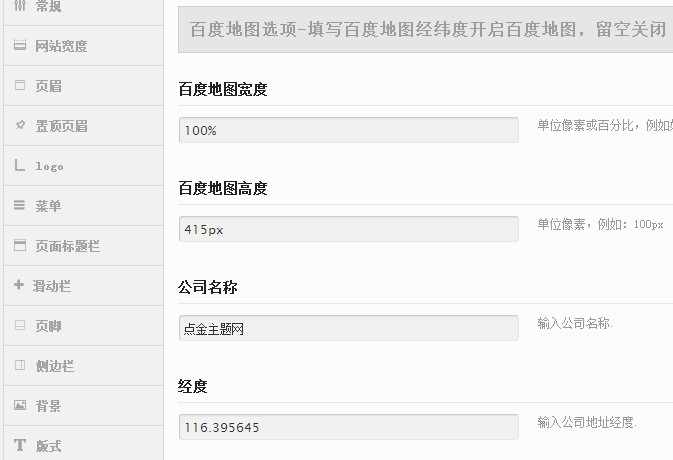Click the 经度 input with 116.395645

click(349, 427)
